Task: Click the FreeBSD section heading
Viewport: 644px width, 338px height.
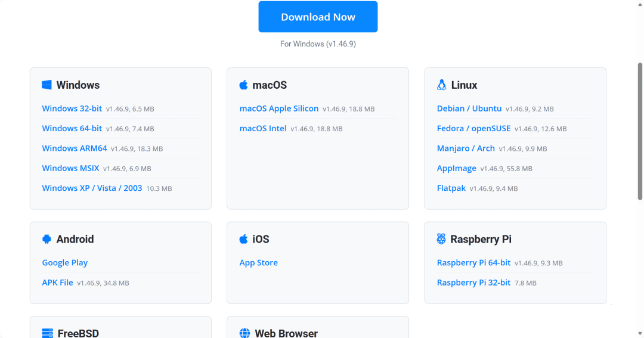Action: click(78, 333)
